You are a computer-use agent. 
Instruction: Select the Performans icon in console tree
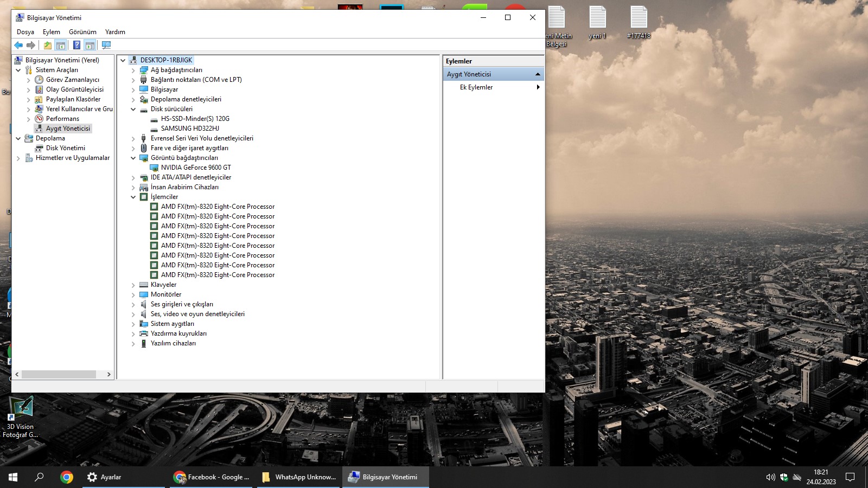click(39, 119)
